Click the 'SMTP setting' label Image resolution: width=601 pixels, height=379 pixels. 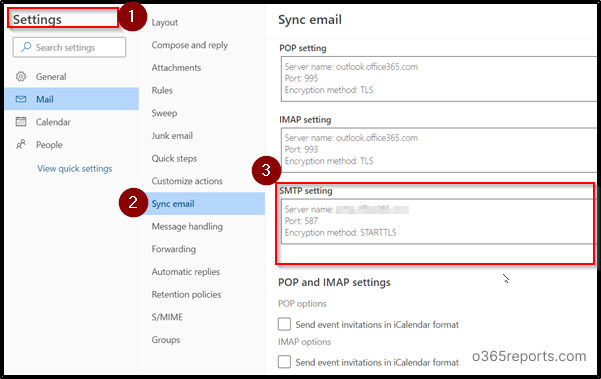click(305, 191)
